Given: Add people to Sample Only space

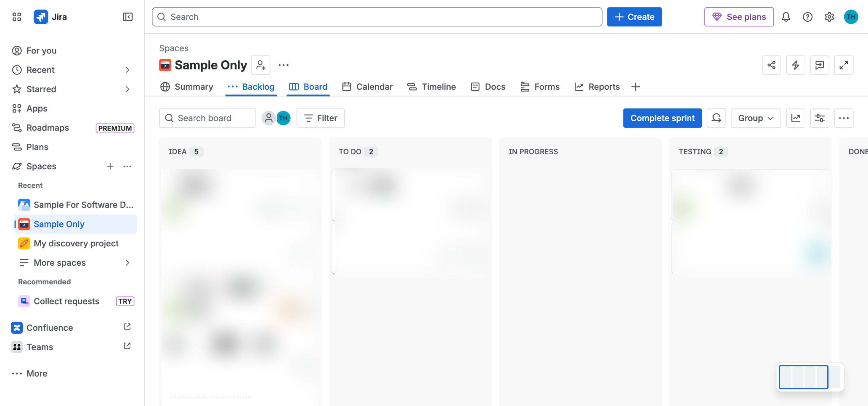Looking at the screenshot, I should point(261,65).
